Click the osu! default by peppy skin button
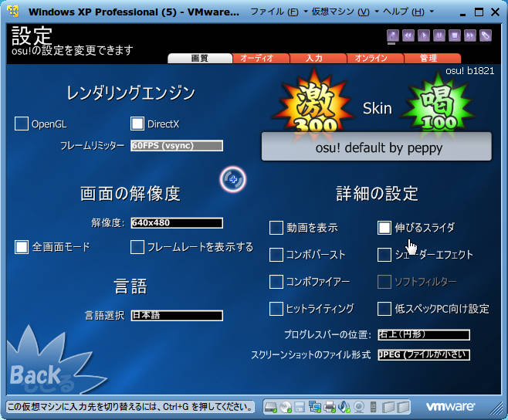This screenshot has height=420, width=508. [377, 147]
